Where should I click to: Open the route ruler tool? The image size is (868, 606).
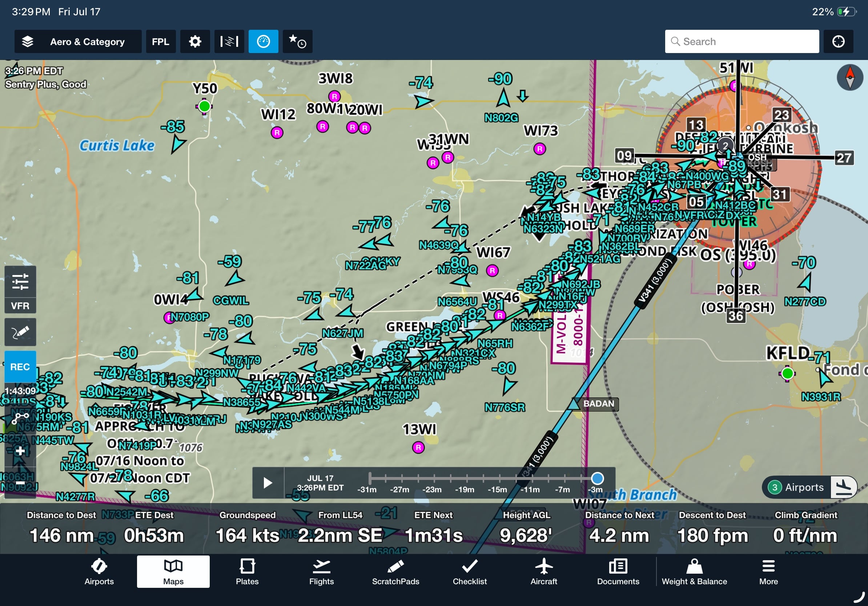[20, 418]
